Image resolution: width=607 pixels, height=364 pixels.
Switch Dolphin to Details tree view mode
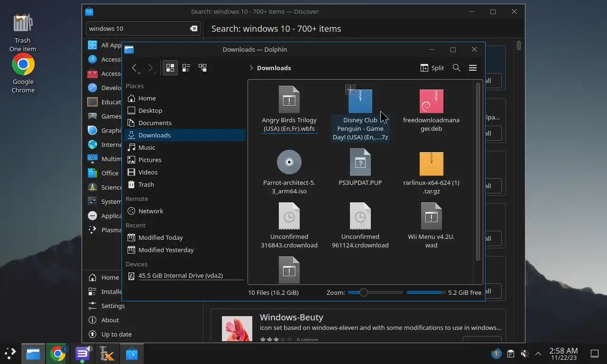(x=202, y=68)
